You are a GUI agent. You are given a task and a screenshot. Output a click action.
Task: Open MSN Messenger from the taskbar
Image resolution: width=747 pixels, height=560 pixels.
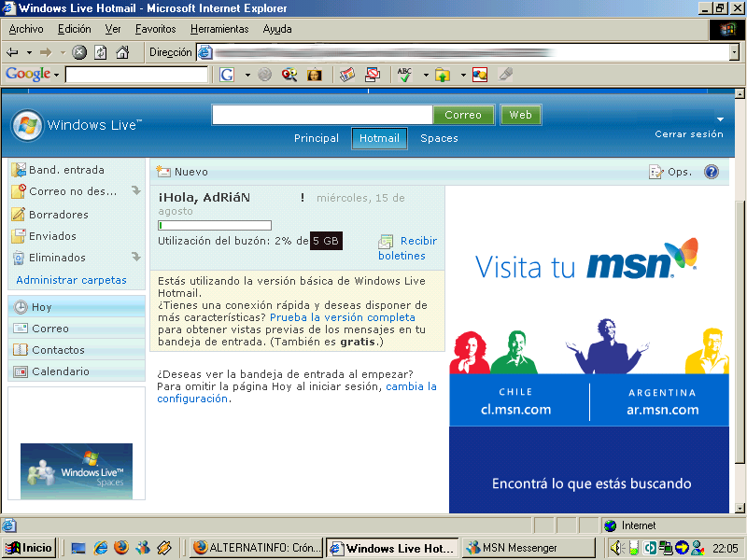coord(528,547)
